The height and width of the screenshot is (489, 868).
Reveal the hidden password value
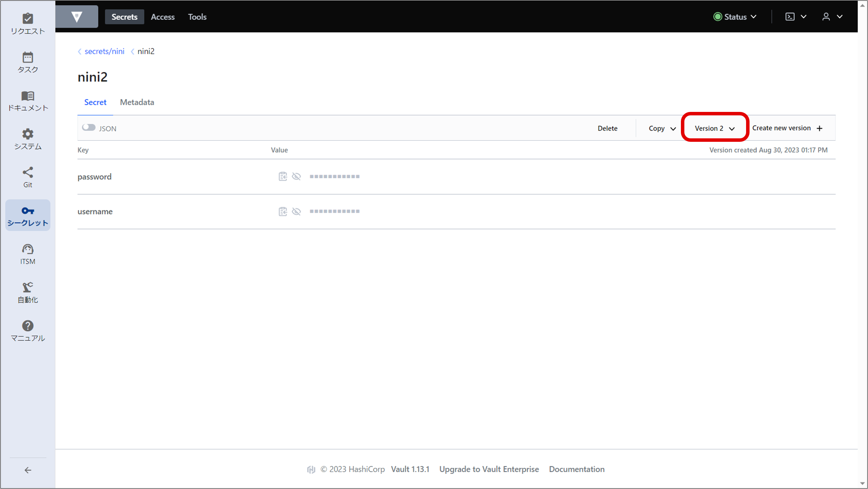[296, 176]
